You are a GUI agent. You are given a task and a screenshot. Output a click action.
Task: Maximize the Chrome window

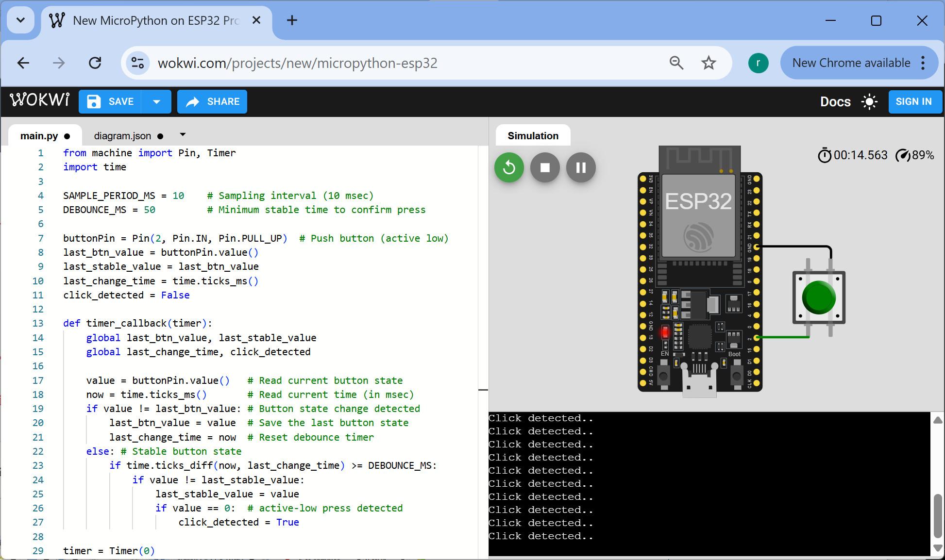click(876, 20)
